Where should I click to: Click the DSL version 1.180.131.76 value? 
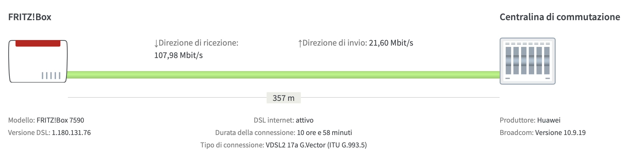[71, 133]
